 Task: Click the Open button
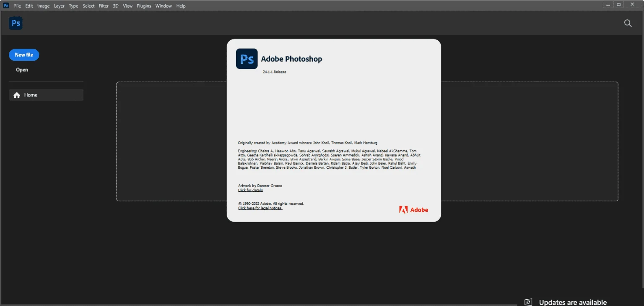[x=22, y=70]
